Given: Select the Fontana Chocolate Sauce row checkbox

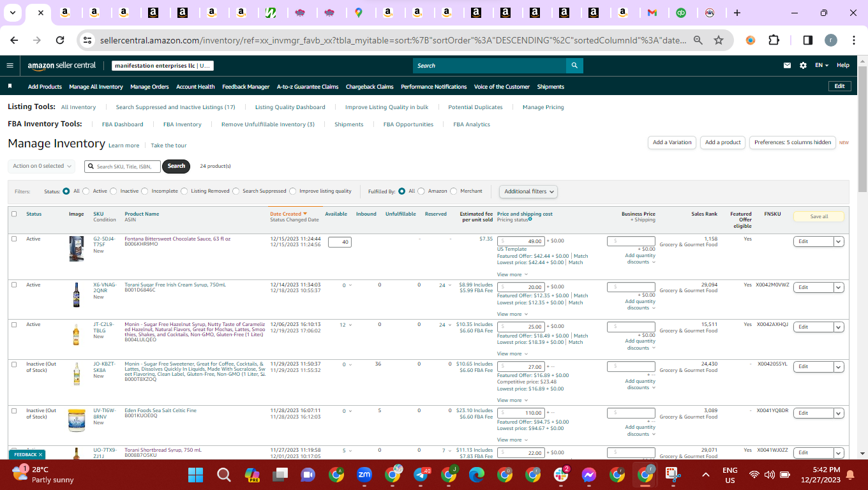Looking at the screenshot, I should coord(14,239).
